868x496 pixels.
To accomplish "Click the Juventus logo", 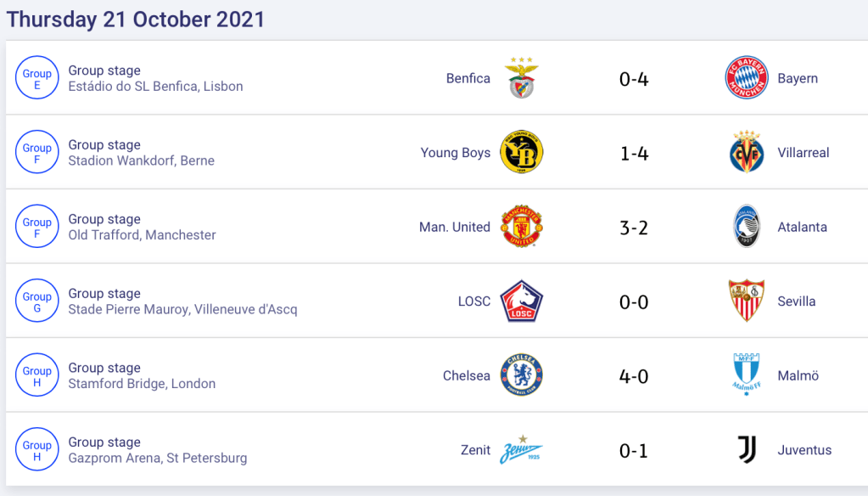I will [x=747, y=450].
